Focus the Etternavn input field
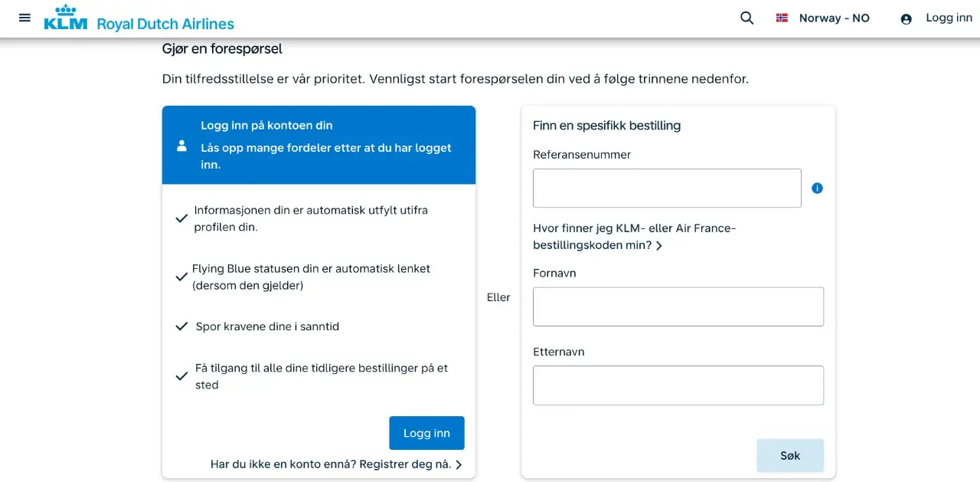 [678, 385]
